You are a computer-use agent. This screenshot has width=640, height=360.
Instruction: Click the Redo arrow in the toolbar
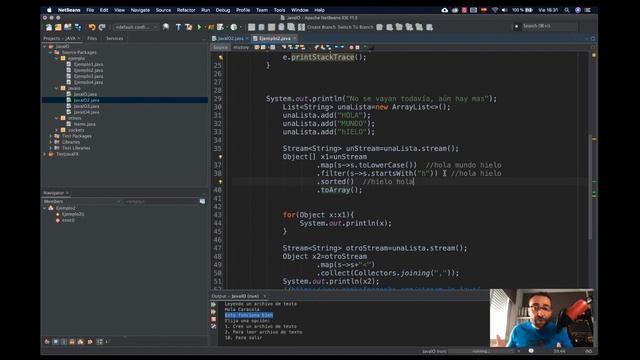(102, 27)
